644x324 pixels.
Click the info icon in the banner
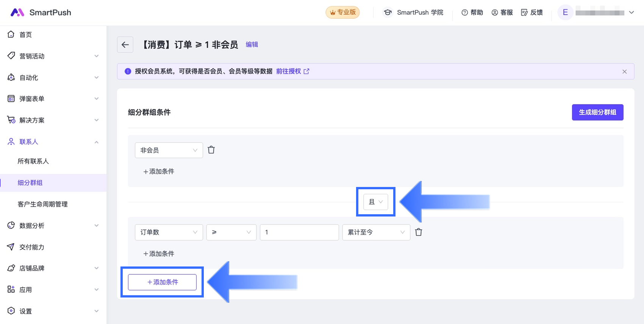[128, 71]
